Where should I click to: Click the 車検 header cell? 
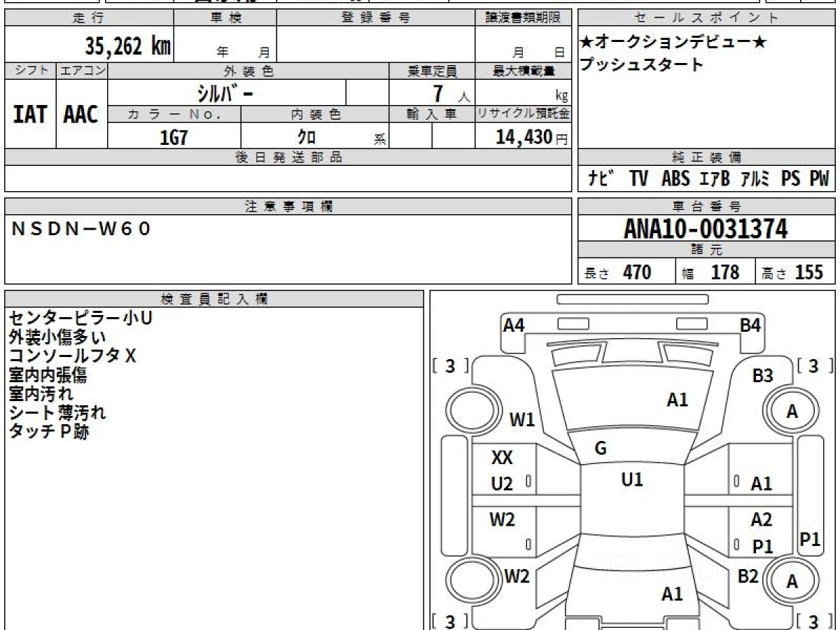point(225,18)
